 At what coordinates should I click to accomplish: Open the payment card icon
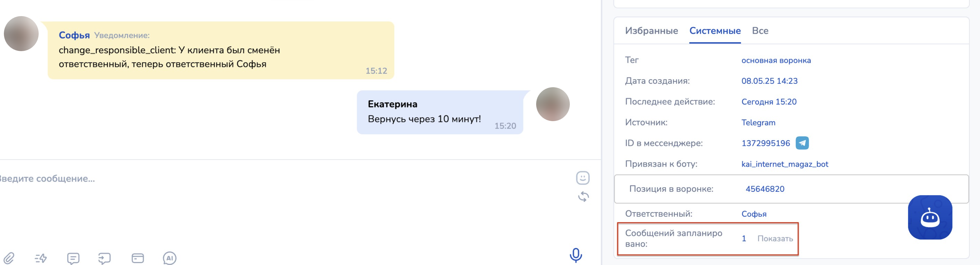click(138, 258)
